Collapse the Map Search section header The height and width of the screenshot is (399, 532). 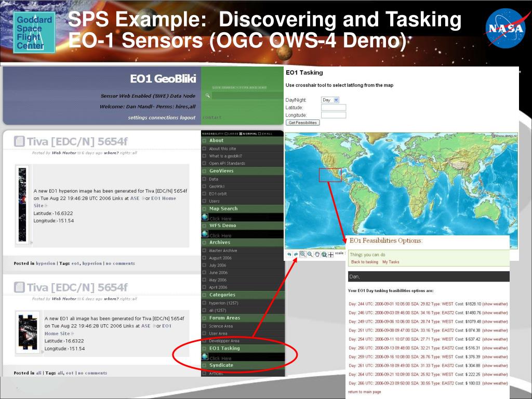point(242,209)
